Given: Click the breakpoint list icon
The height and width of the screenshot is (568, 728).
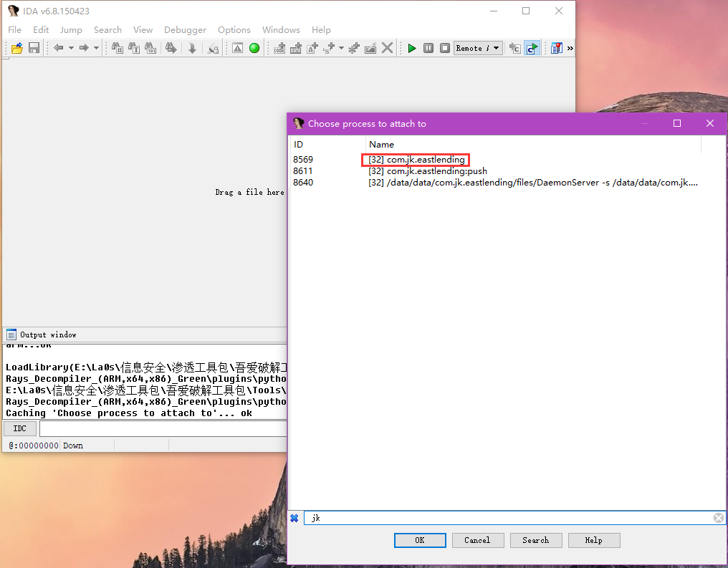Looking at the screenshot, I should click(515, 48).
